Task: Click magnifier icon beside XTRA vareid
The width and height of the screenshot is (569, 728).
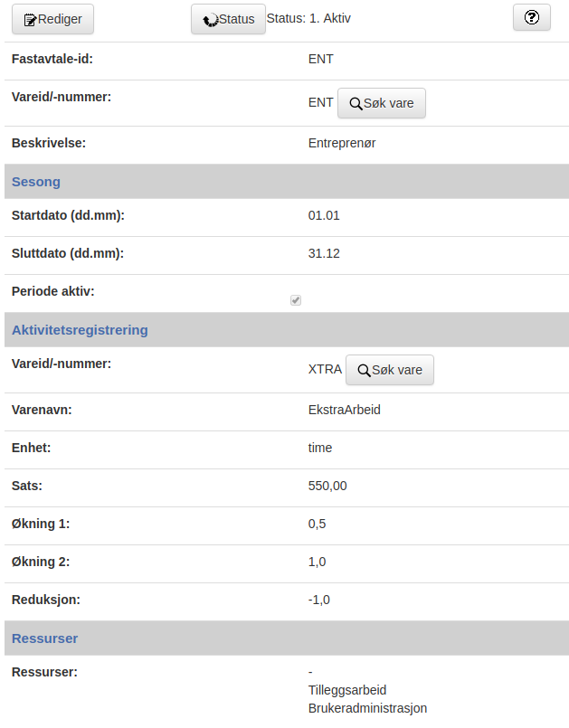Action: click(365, 371)
